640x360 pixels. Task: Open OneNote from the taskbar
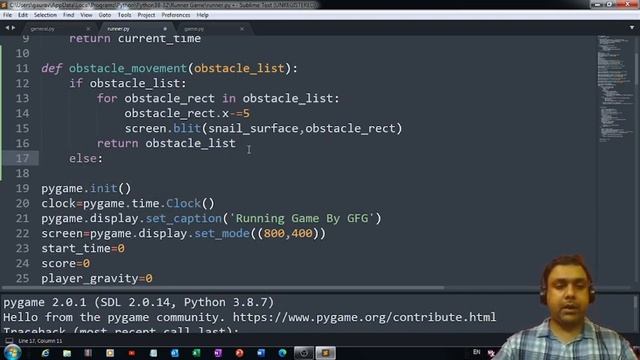pyautogui.click(x=218, y=353)
